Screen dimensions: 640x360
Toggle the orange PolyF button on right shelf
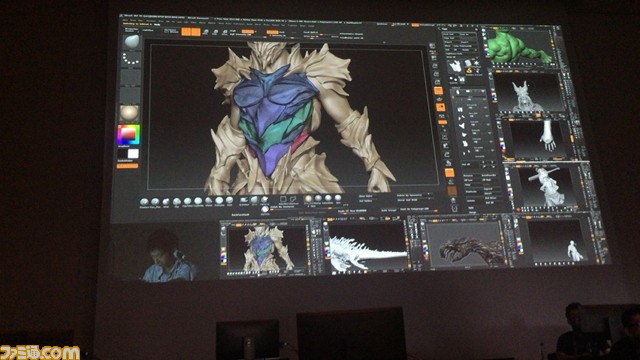449,173
